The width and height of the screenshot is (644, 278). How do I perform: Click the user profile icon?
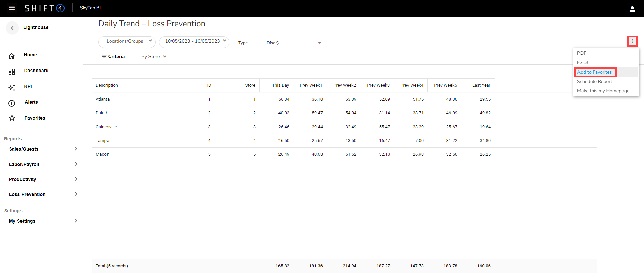[x=632, y=9]
